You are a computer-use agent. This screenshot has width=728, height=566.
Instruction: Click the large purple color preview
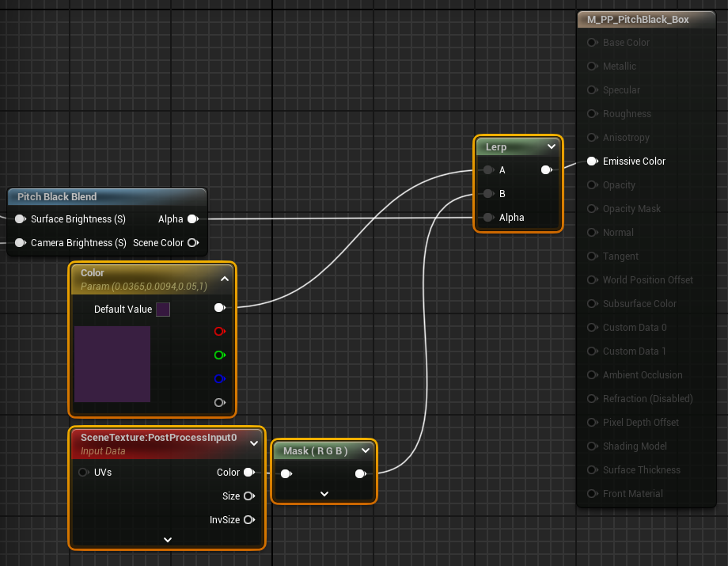point(112,364)
